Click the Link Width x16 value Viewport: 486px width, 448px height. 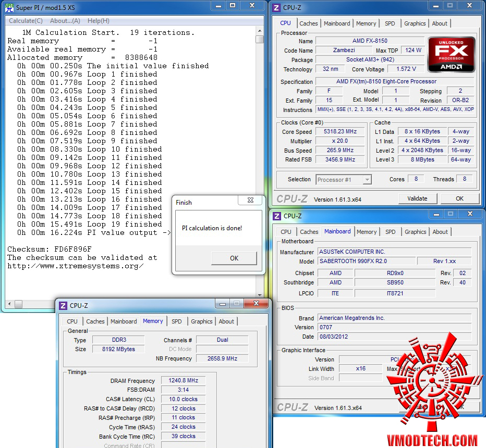pos(361,369)
